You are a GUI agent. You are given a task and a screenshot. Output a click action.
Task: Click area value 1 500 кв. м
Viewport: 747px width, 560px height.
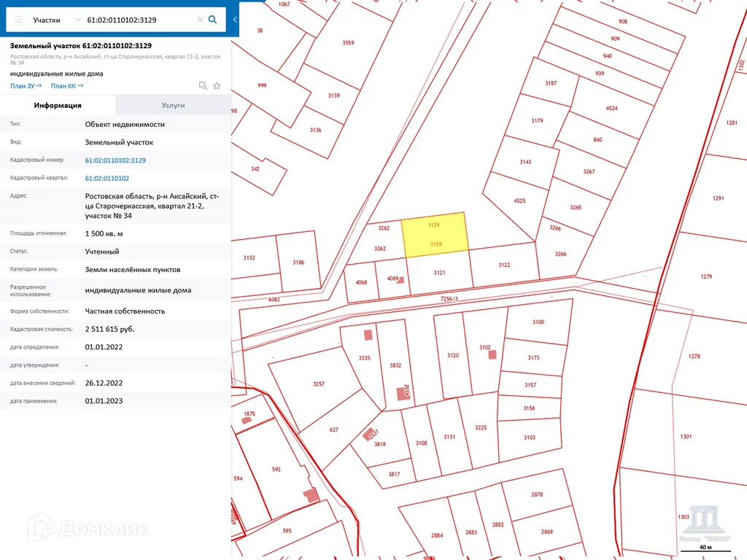[104, 233]
